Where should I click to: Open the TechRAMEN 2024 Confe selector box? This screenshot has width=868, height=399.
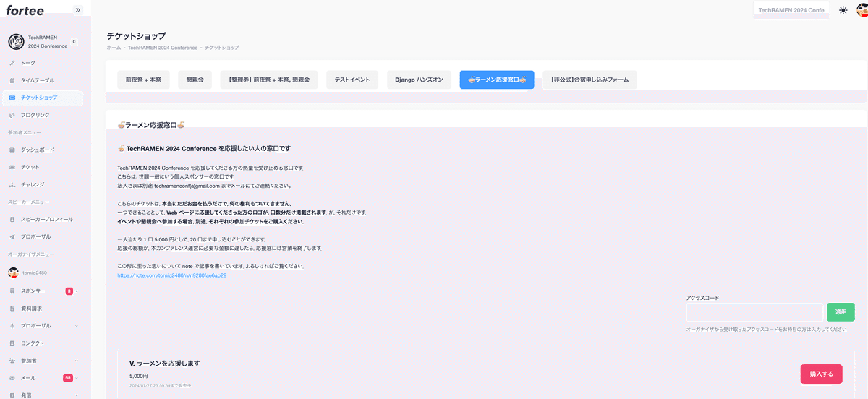pos(791,10)
